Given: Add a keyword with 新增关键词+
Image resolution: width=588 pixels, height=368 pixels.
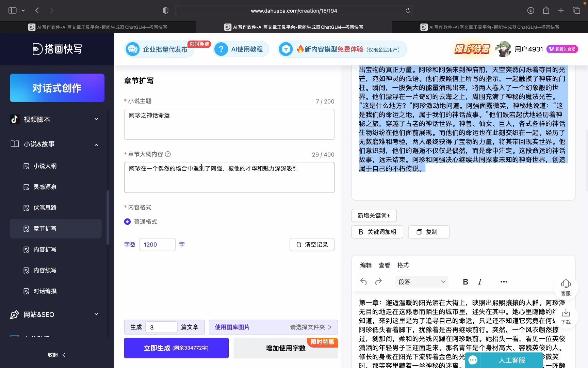Looking at the screenshot, I should click(x=374, y=215).
